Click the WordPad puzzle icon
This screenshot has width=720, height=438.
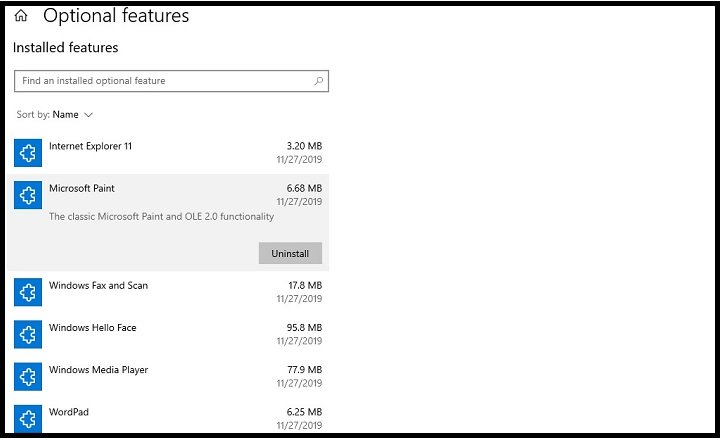pyautogui.click(x=28, y=418)
